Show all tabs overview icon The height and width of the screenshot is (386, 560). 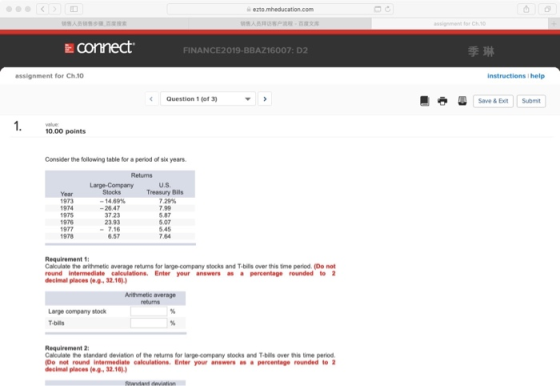547,9
